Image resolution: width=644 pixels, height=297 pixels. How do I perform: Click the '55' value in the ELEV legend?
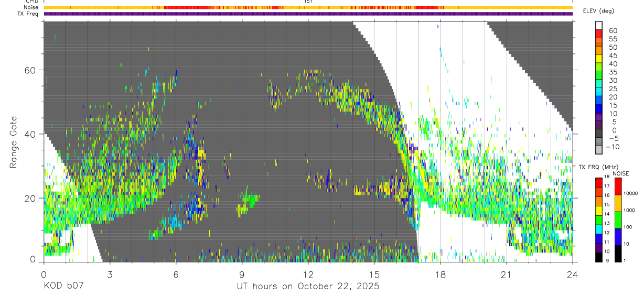click(x=613, y=39)
